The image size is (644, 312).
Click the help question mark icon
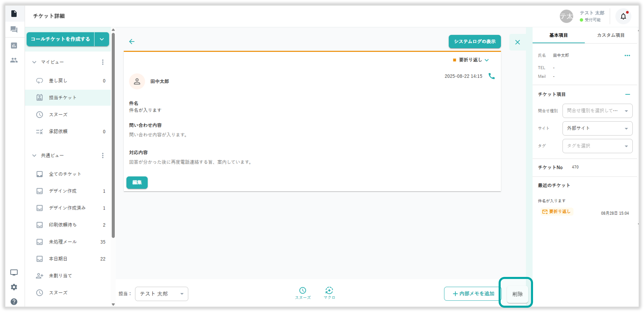point(14,302)
